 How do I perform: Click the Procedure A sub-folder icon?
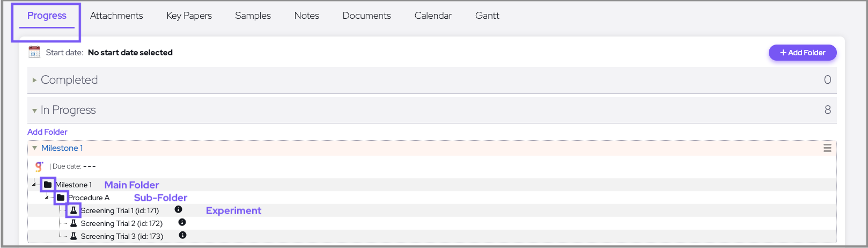click(61, 198)
